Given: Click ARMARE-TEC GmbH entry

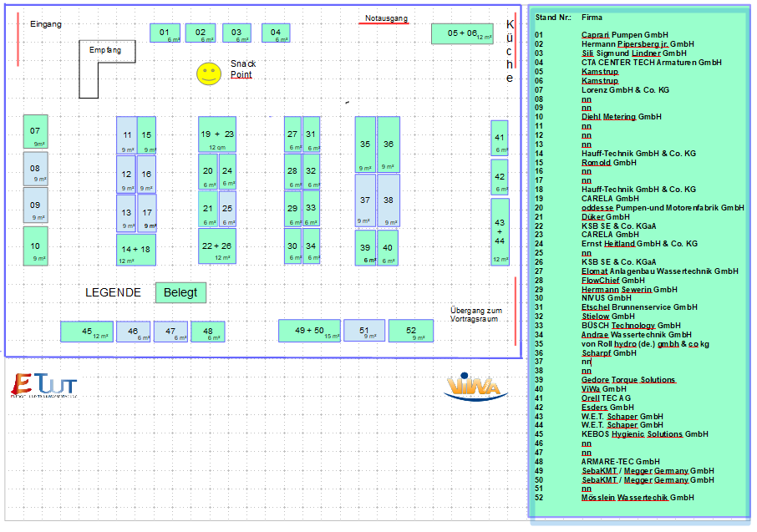Looking at the screenshot, I should pos(620,462).
